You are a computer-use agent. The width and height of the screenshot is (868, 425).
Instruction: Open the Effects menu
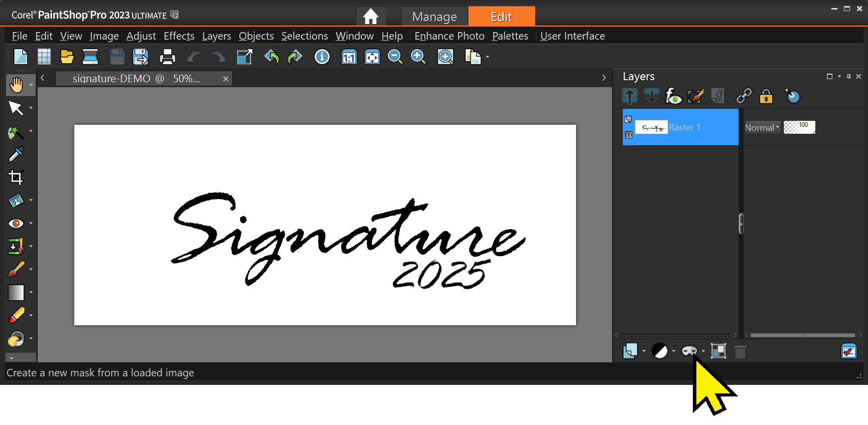pyautogui.click(x=179, y=36)
